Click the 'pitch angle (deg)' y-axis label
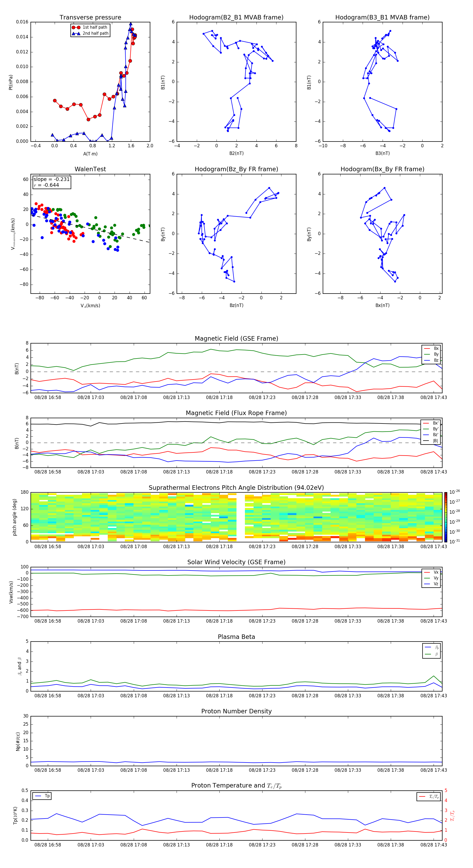473x868 pixels. 14,517
